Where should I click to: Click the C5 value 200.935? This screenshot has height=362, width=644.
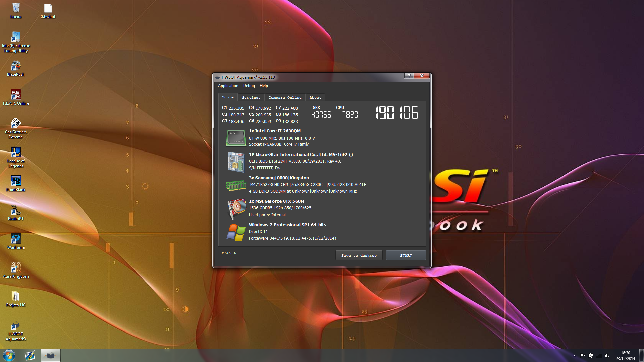(x=263, y=115)
